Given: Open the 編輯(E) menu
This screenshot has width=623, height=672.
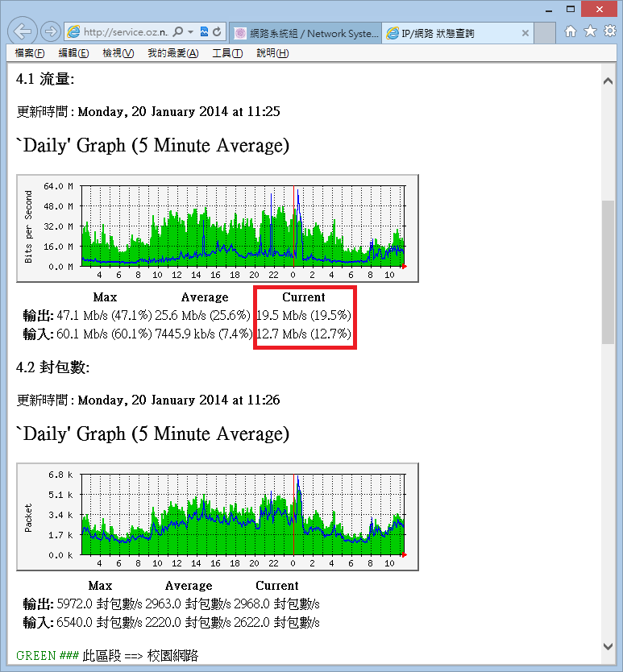Looking at the screenshot, I should point(73,53).
